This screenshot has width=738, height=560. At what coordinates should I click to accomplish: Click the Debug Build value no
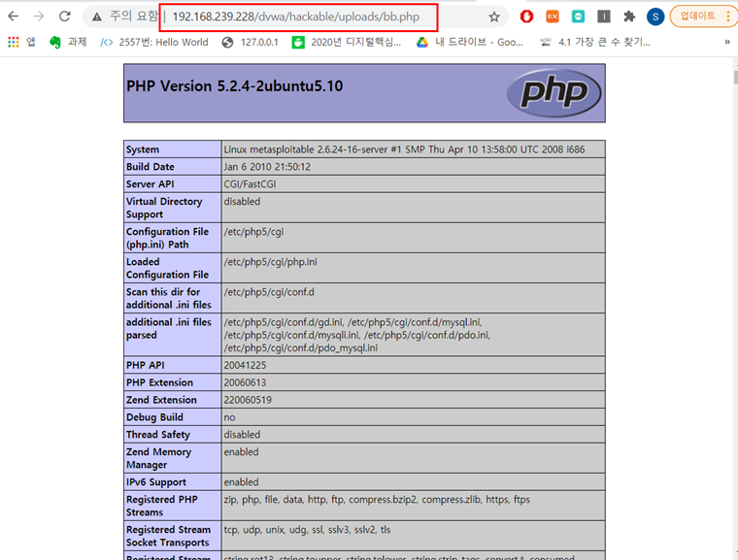point(229,418)
